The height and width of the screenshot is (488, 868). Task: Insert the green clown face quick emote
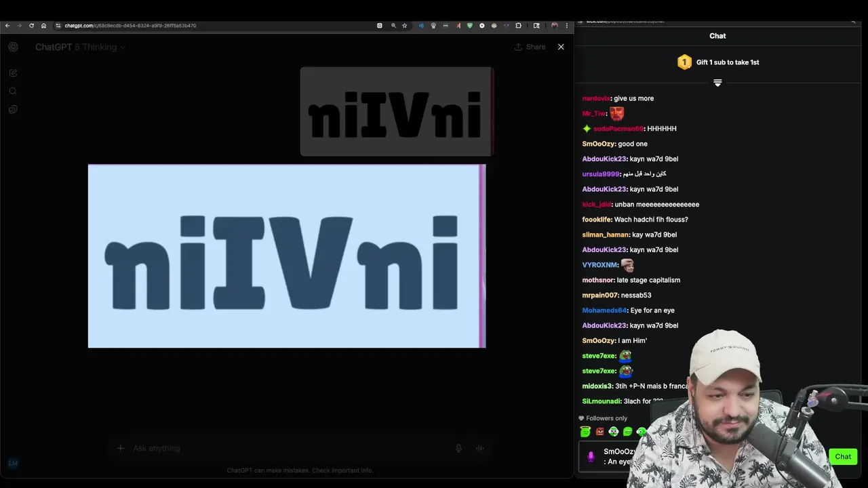614,432
